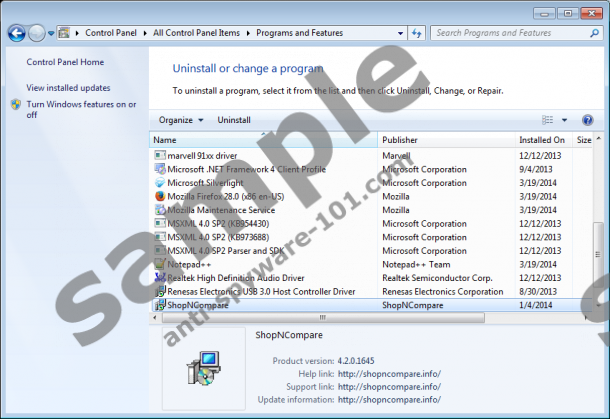This screenshot has height=419, width=610.
Task: Click Realtek Semiconductor Corp. publisher cell
Action: (437, 278)
